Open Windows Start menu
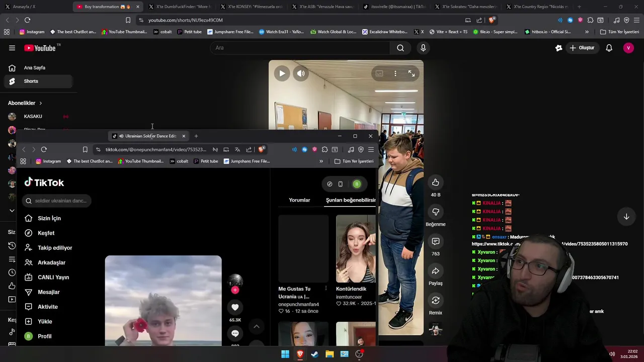The height and width of the screenshot is (362, 644). click(x=285, y=354)
